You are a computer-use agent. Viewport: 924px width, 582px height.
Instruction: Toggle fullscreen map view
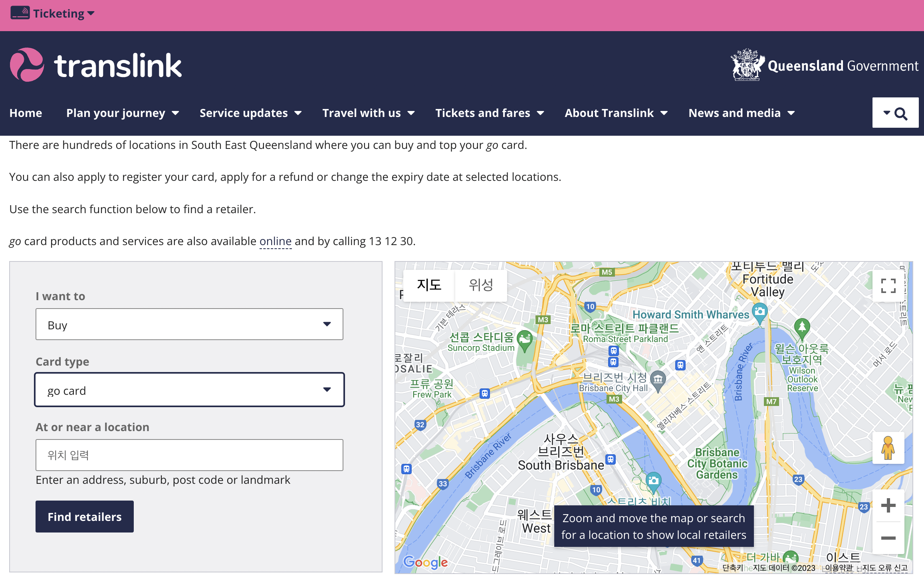pos(888,286)
